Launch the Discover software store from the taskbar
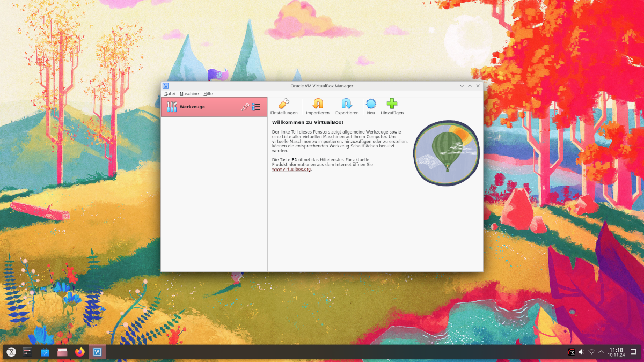This screenshot has width=644, height=362. tap(45, 352)
